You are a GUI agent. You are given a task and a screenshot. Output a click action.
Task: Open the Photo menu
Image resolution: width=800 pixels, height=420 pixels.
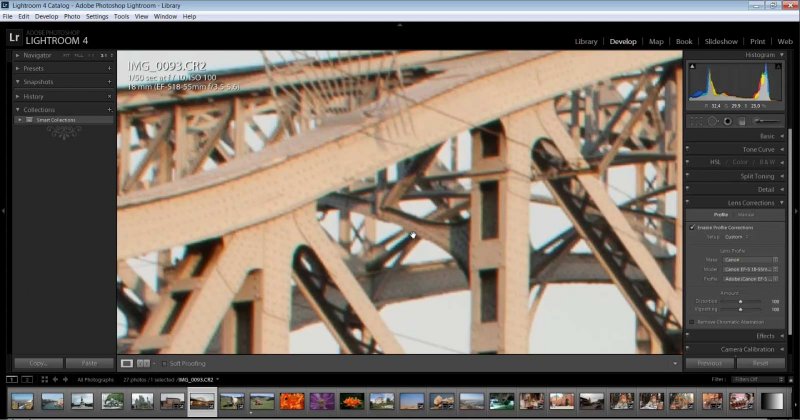click(72, 16)
